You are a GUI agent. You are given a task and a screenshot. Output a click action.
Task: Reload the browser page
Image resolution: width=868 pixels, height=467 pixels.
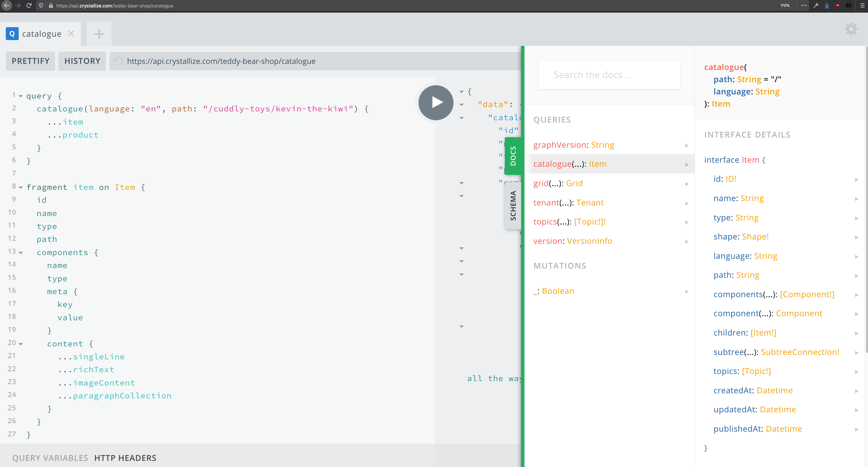click(x=29, y=5)
